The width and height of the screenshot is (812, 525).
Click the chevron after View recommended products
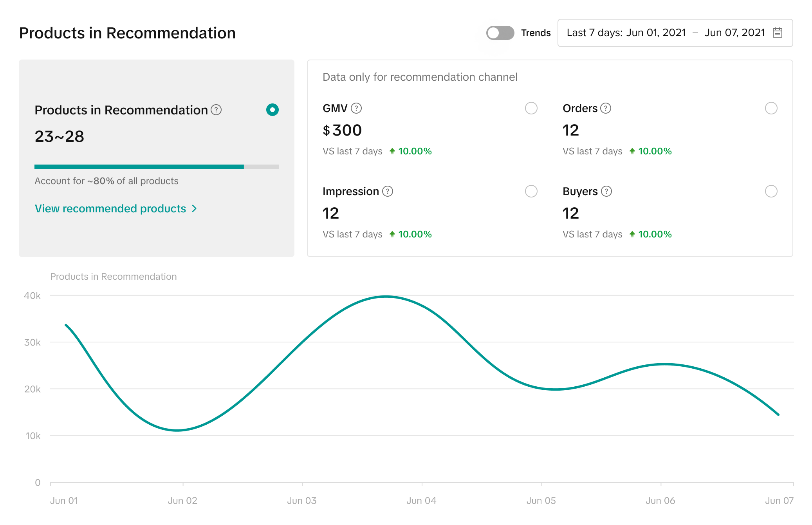194,209
